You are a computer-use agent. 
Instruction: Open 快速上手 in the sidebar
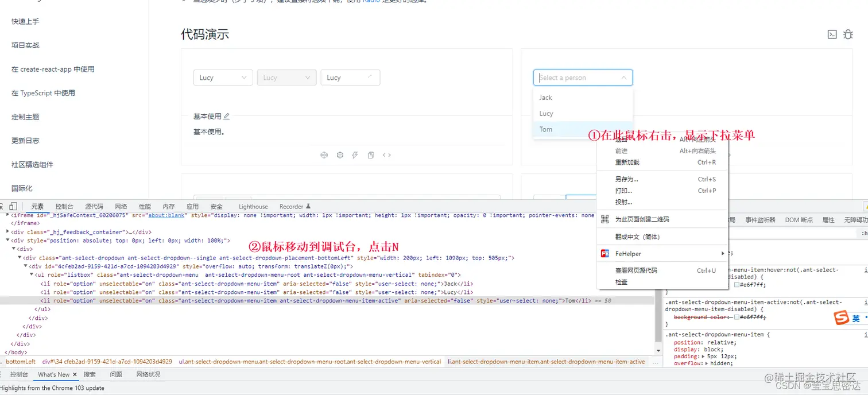click(x=25, y=21)
